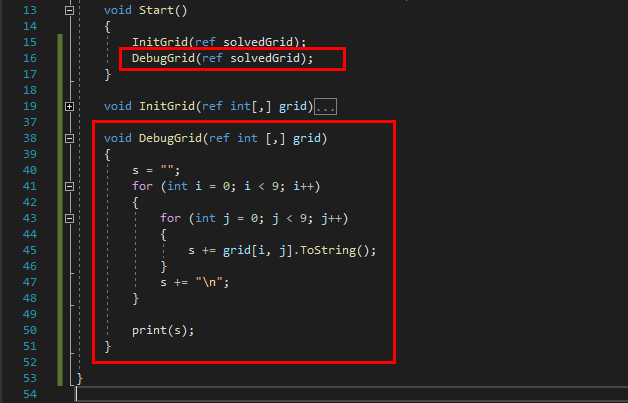Image resolution: width=628 pixels, height=403 pixels.
Task: Click line number 38 in the gutter
Action: coord(30,138)
